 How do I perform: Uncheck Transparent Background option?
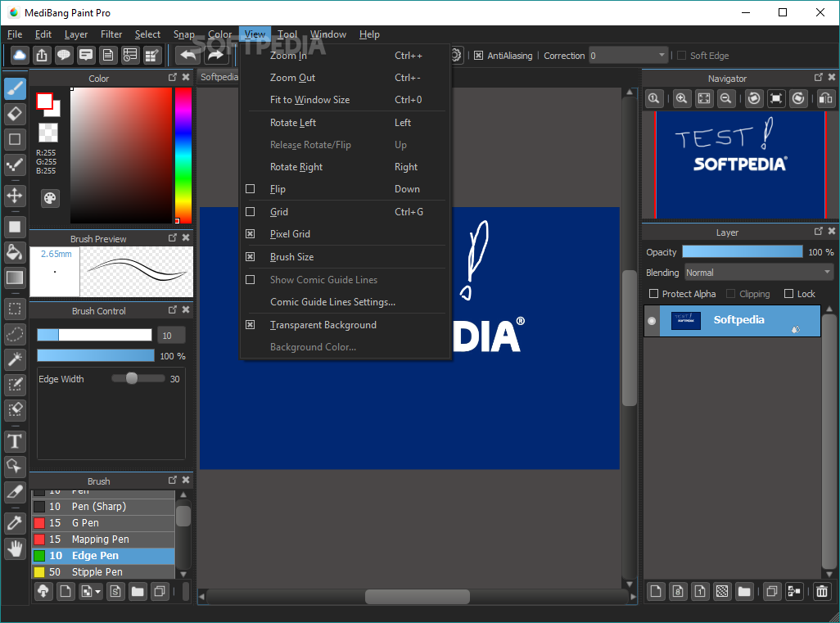[x=251, y=325]
